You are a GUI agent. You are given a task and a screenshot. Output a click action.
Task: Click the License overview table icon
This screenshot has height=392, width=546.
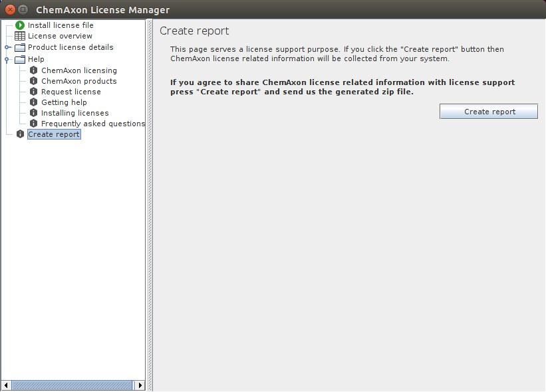(x=19, y=36)
